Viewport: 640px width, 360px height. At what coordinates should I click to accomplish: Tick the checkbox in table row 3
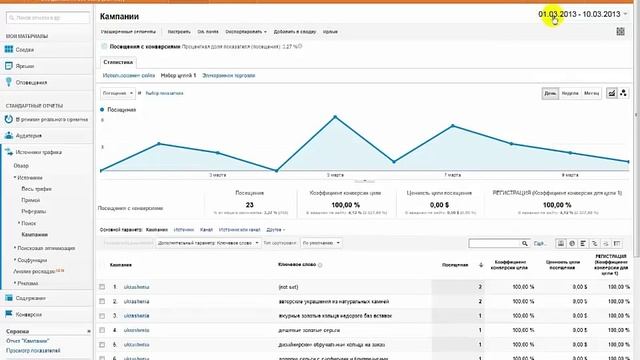[102, 316]
